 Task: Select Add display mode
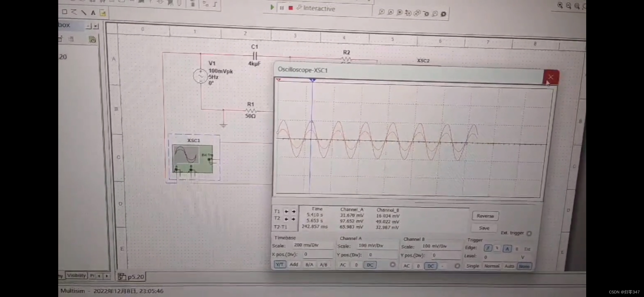point(294,264)
